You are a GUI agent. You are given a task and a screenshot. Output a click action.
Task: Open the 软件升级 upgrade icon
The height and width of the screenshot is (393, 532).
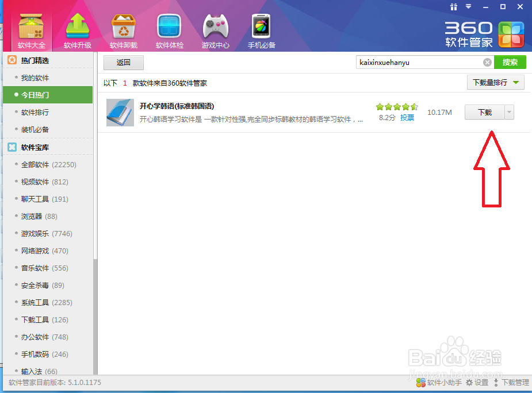pos(78,31)
